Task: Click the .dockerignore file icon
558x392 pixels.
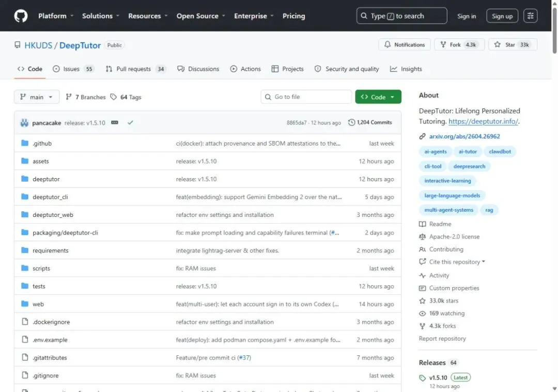Action: [25, 322]
